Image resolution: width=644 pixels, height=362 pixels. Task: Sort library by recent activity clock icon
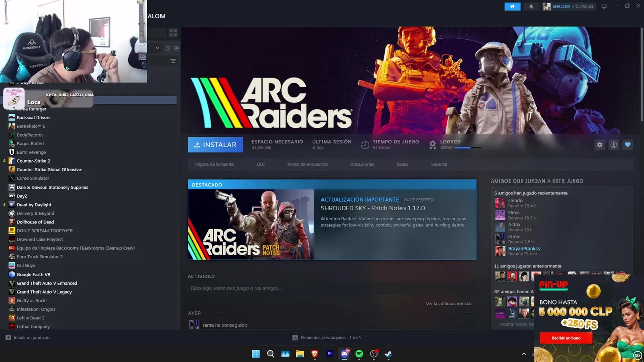tap(168, 48)
